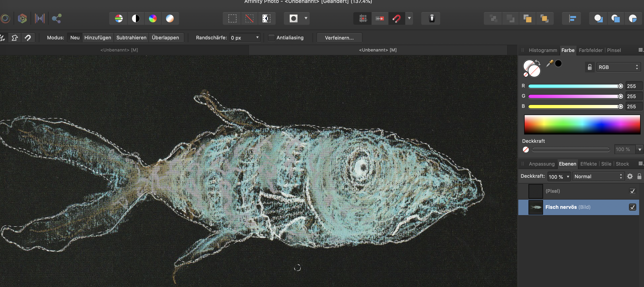Click the Verfeinern... button

(x=339, y=38)
